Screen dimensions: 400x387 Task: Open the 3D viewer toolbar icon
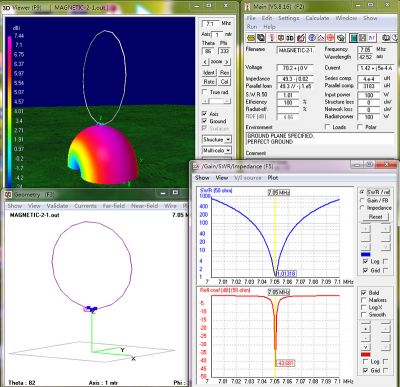(290, 38)
